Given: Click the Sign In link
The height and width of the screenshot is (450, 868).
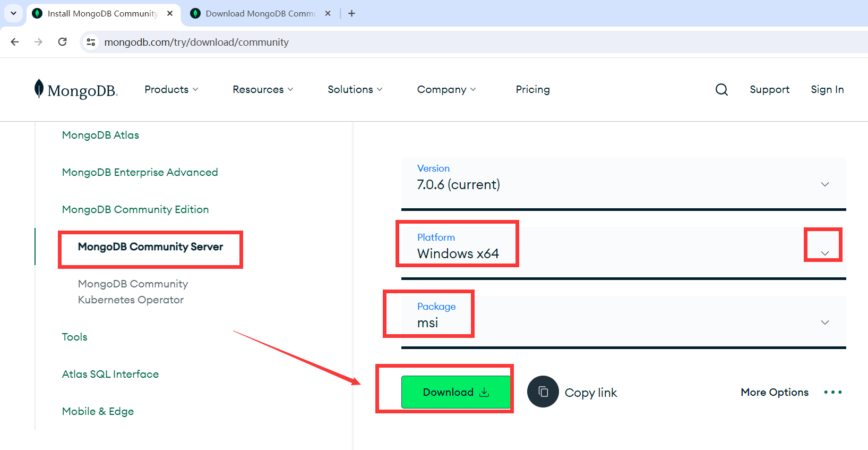Looking at the screenshot, I should coord(827,89).
